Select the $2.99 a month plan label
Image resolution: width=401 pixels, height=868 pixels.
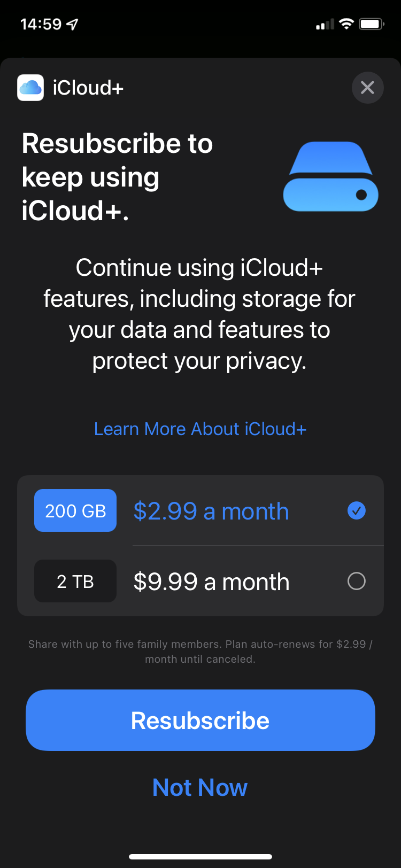(x=211, y=511)
